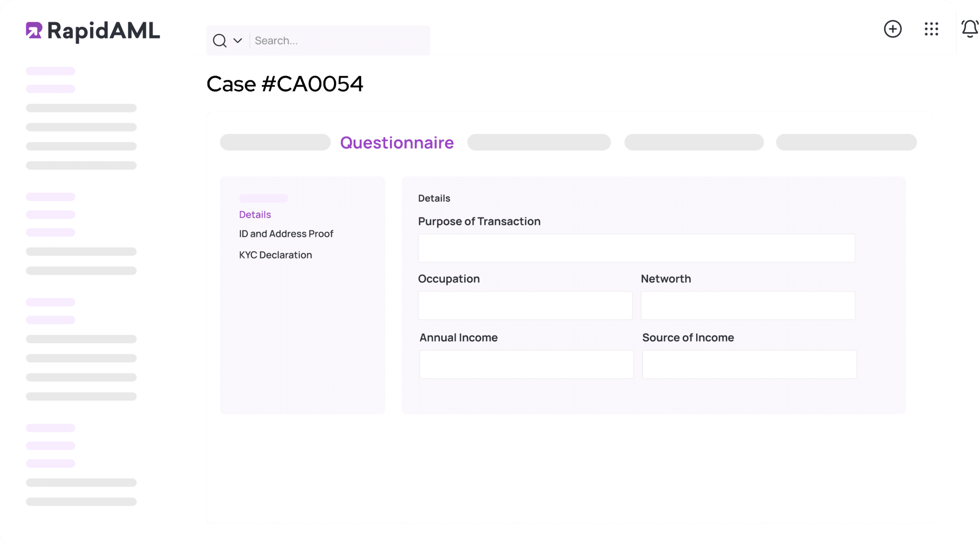Click the RapidAML logo

point(93,30)
